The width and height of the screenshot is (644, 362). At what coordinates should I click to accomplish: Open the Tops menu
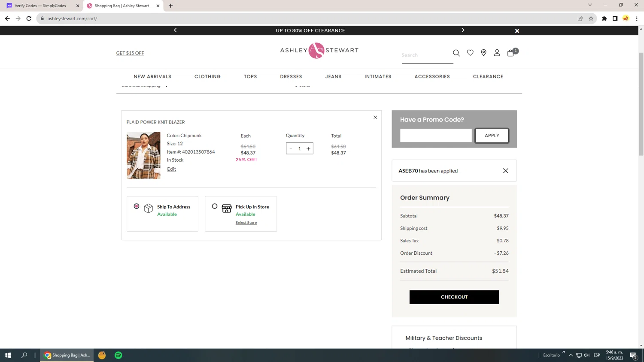point(250,76)
